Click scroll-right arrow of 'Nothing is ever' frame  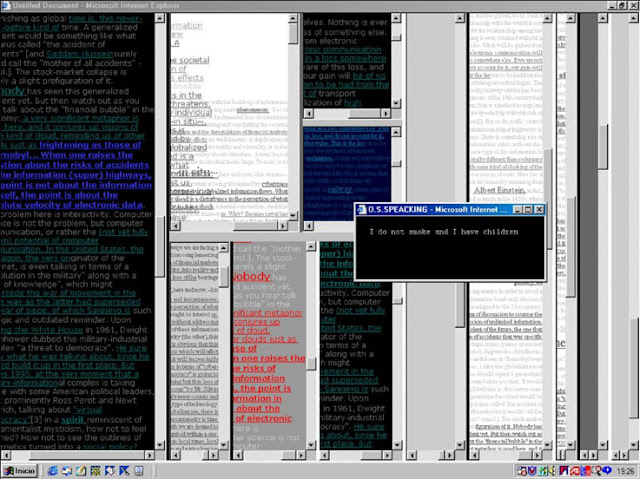pyautogui.click(x=386, y=113)
